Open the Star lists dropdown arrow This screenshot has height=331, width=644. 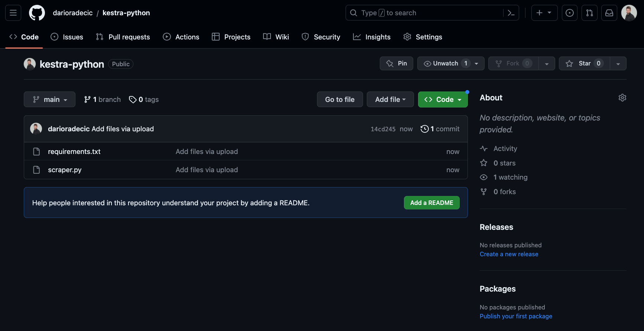[x=618, y=64]
